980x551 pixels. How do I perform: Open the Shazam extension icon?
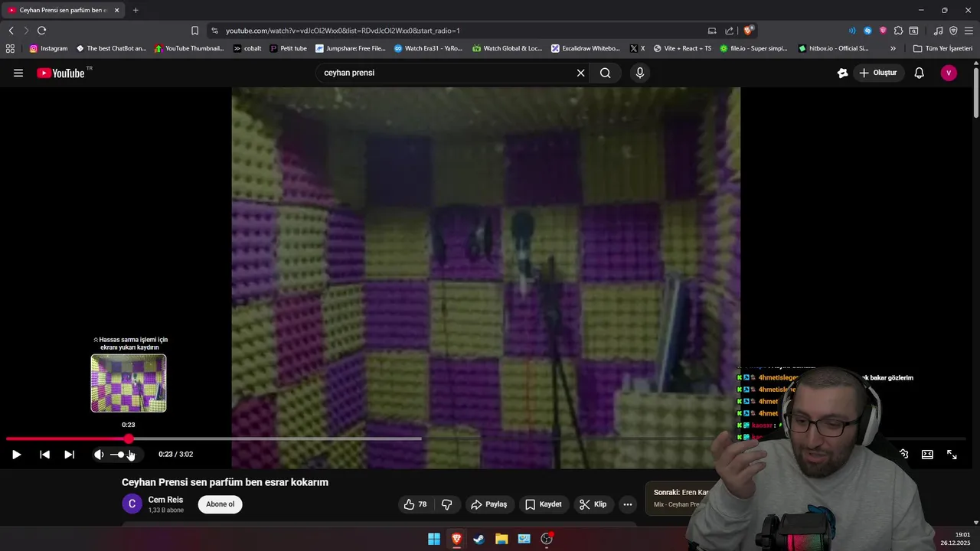coord(867,31)
